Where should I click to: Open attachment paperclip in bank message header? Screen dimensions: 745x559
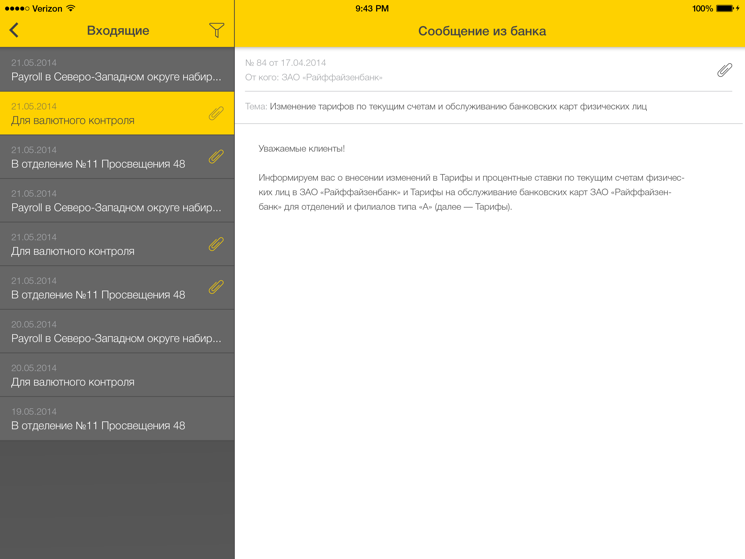coord(724,70)
